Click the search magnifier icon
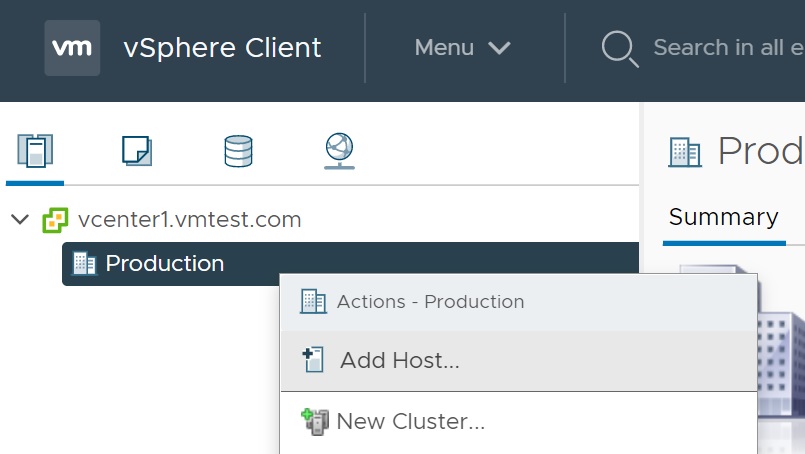The height and width of the screenshot is (454, 805). (x=620, y=49)
